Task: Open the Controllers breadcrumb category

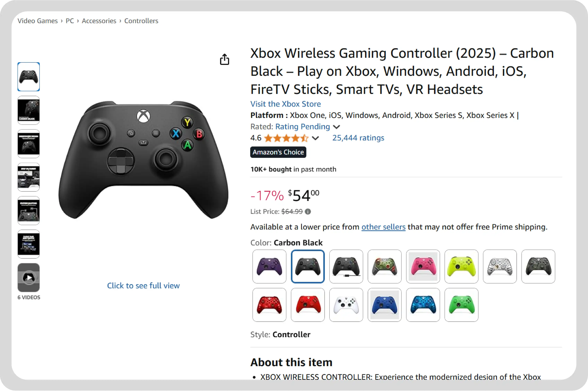Action: tap(141, 21)
